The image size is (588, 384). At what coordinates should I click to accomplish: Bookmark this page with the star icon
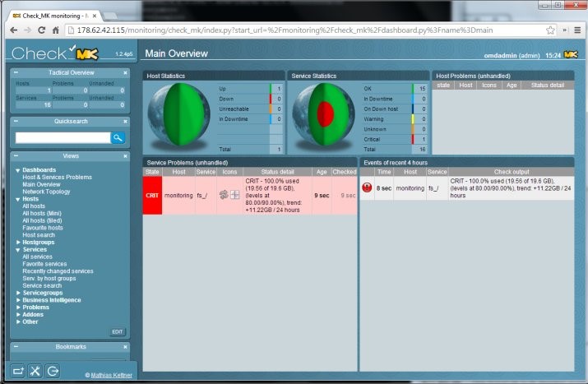[x=550, y=30]
